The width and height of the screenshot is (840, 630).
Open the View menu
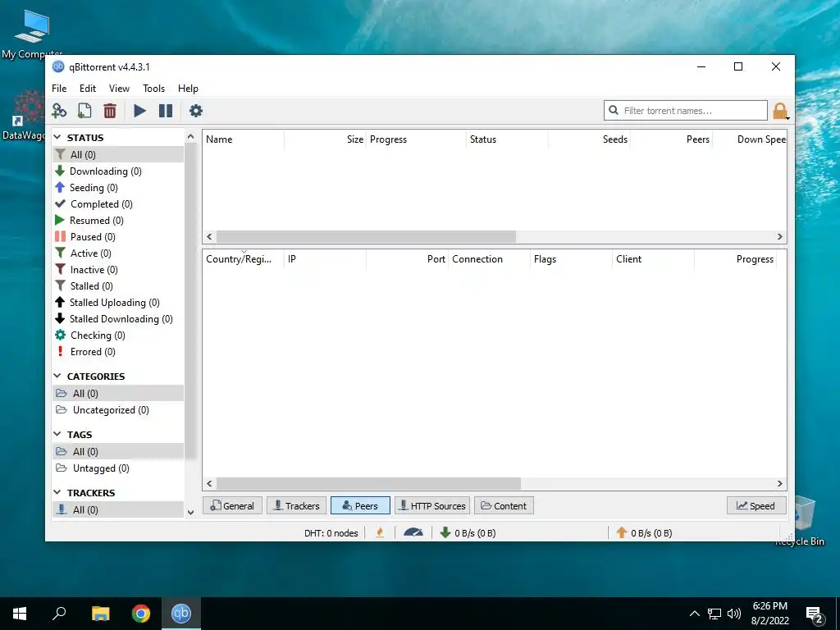coord(119,89)
